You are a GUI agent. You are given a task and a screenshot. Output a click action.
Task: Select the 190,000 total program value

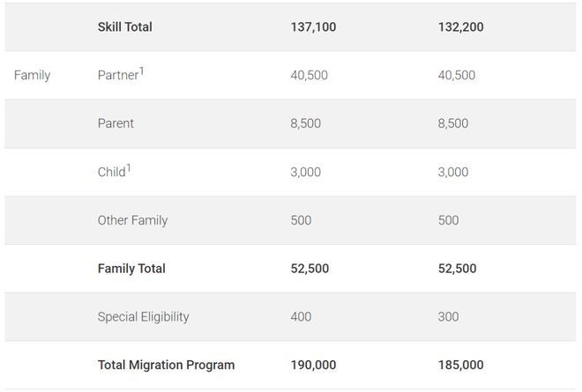click(313, 365)
